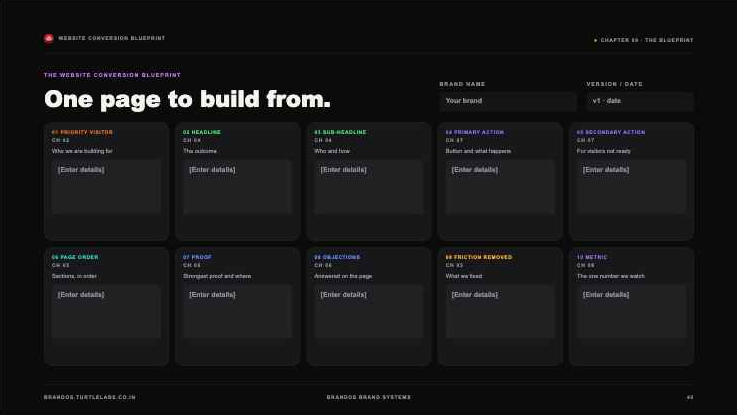Click 'The outcome' description text

tap(200, 151)
